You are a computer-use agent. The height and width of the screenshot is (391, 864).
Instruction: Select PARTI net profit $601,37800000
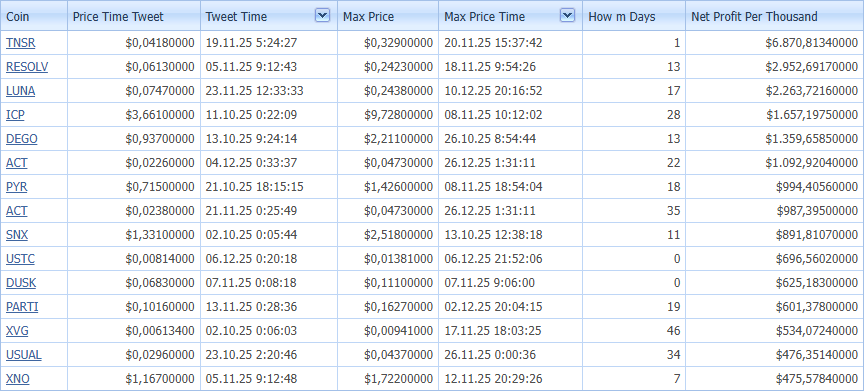point(817,307)
